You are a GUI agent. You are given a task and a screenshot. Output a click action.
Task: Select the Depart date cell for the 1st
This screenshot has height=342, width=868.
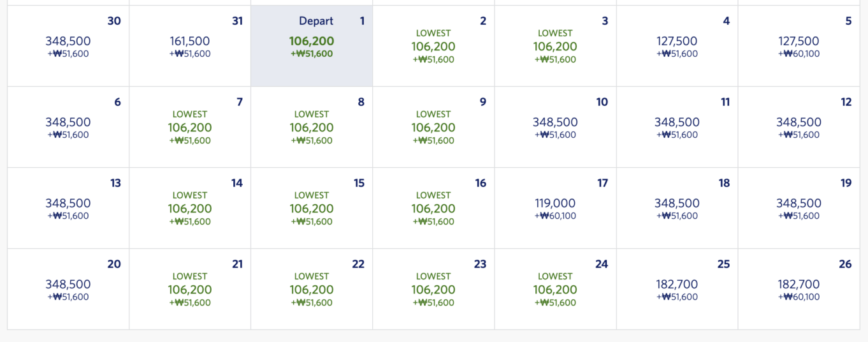[x=312, y=46]
